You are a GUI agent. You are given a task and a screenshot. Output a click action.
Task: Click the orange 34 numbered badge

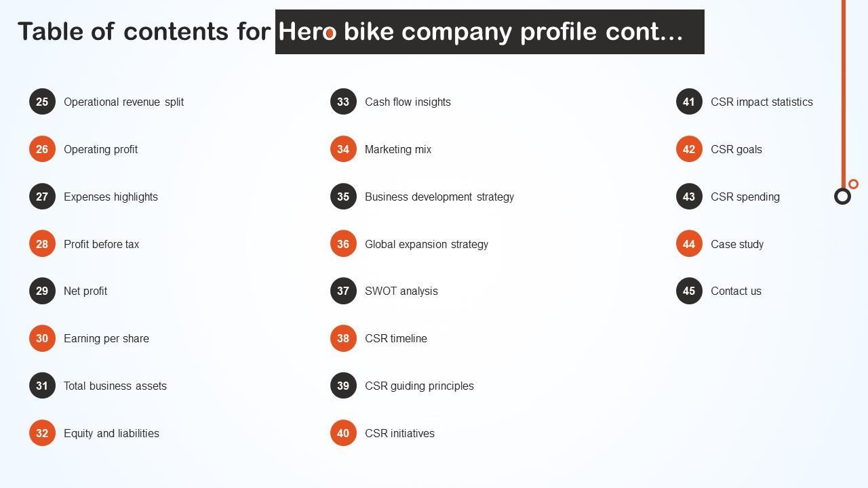tap(343, 149)
